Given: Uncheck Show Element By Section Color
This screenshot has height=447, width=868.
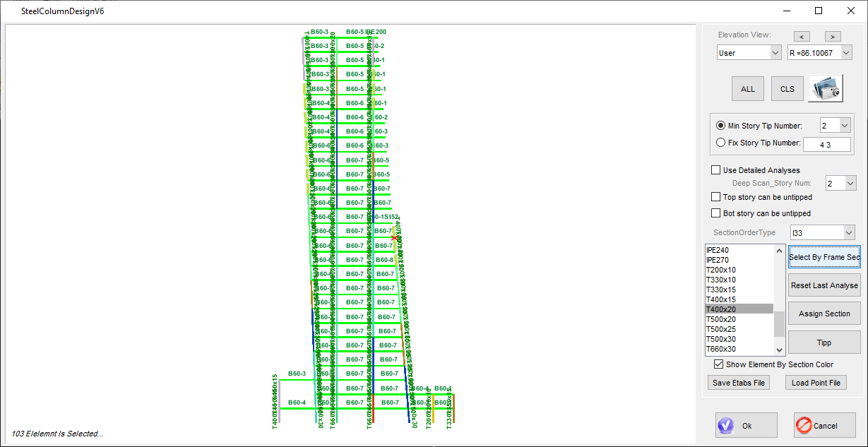Looking at the screenshot, I should [719, 364].
